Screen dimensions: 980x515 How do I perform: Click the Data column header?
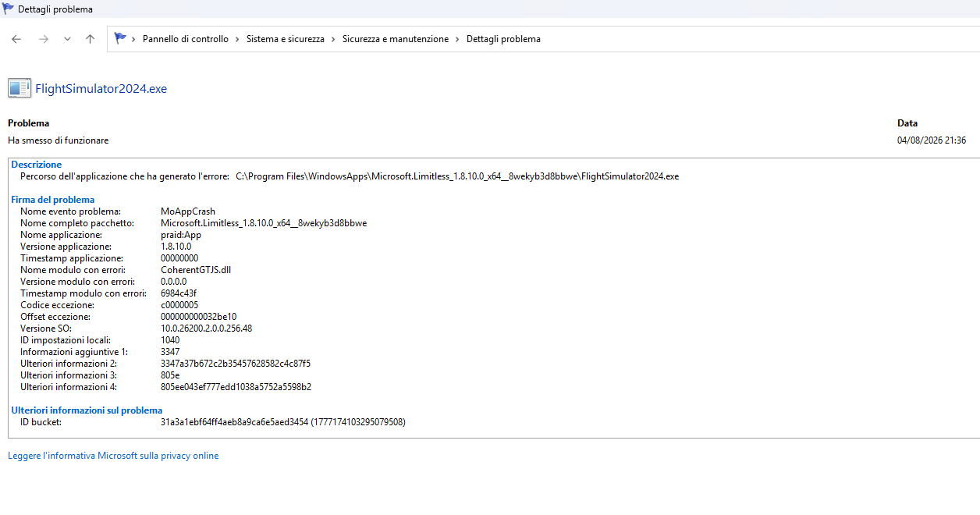(x=907, y=123)
